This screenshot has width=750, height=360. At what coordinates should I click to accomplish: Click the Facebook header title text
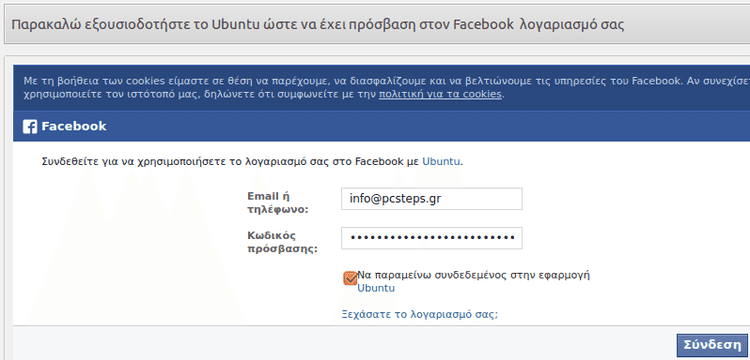pos(74,127)
